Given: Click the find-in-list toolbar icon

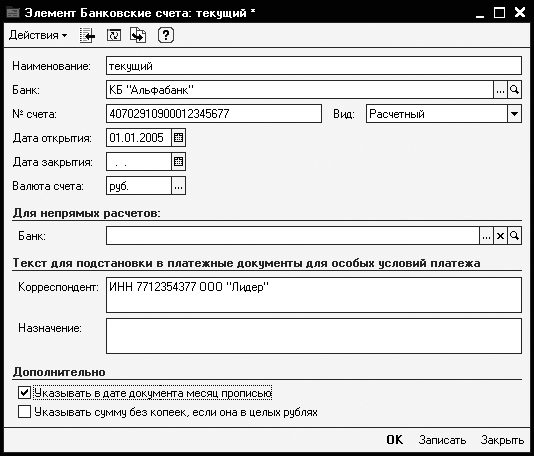Looking at the screenshot, I should pos(88,35).
